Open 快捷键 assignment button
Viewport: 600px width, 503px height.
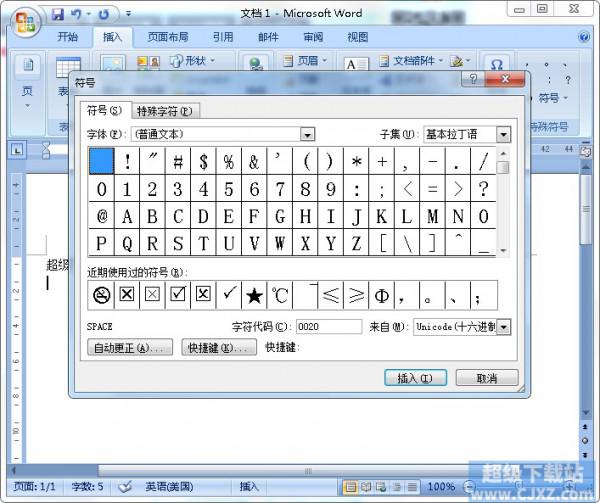[218, 348]
